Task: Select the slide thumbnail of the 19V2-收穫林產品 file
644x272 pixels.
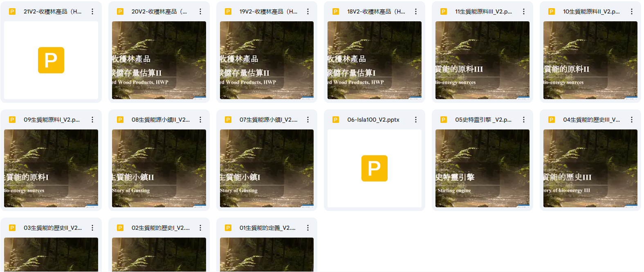Action: coord(267,60)
